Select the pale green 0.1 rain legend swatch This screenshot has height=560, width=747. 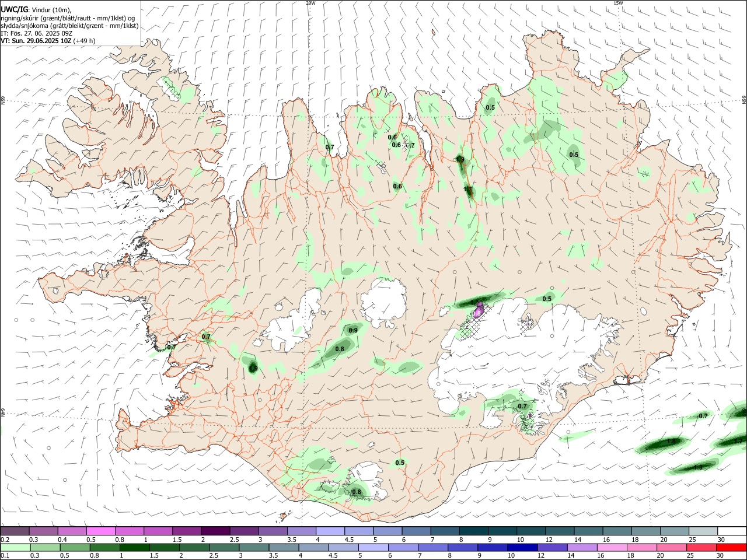(15, 547)
